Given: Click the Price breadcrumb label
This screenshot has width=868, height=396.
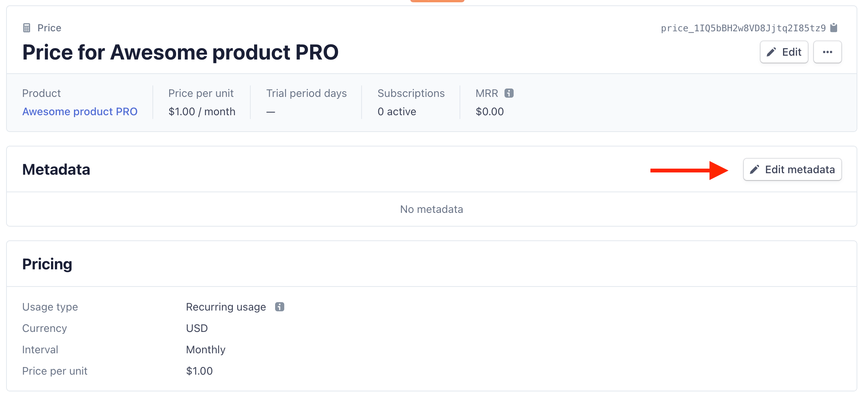Looking at the screenshot, I should click(49, 28).
